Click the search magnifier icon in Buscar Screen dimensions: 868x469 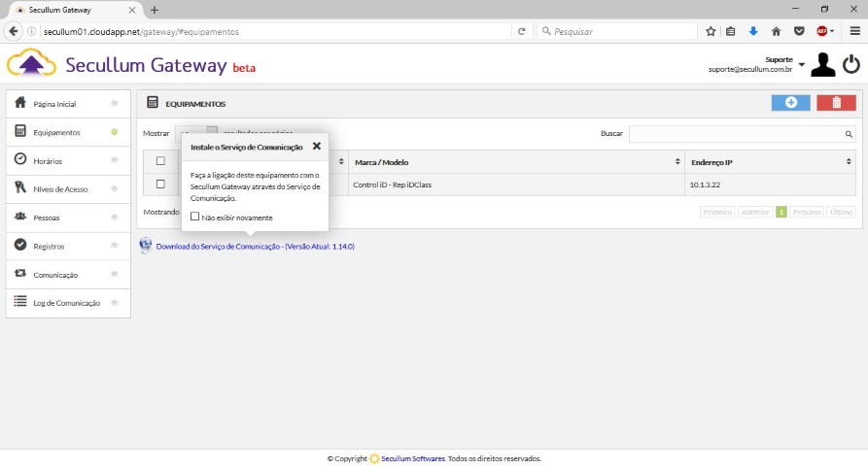click(x=849, y=134)
